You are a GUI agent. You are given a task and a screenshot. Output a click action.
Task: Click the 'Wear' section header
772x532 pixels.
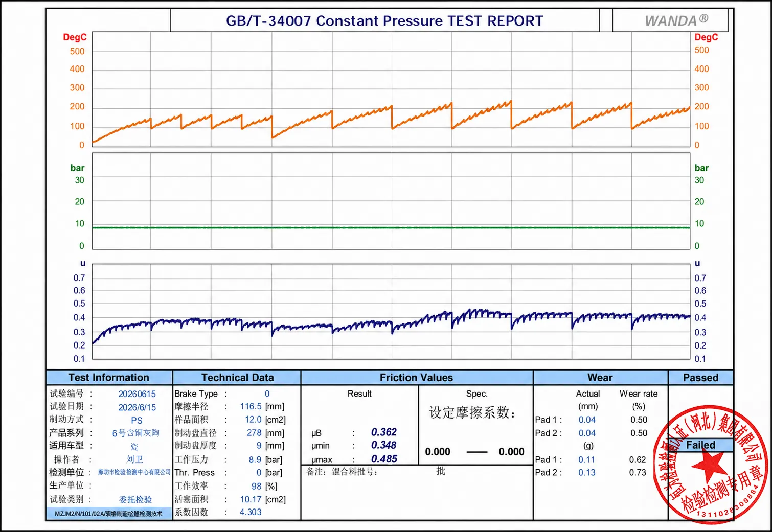point(600,378)
